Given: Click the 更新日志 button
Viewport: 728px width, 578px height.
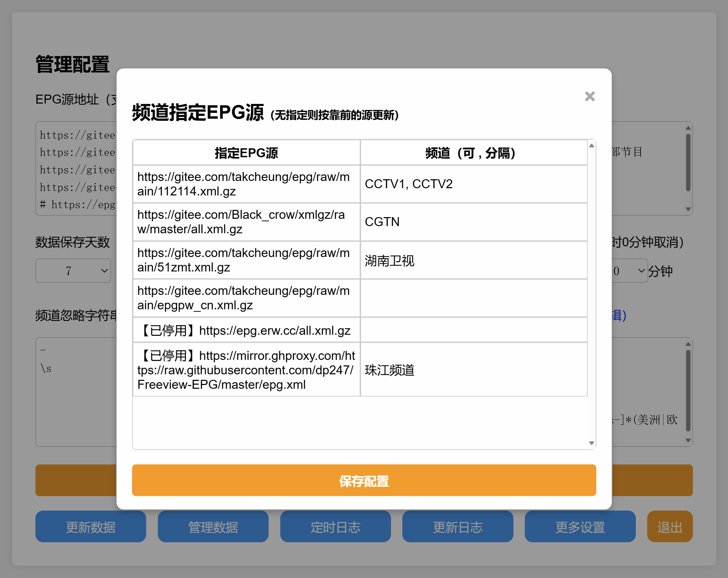Looking at the screenshot, I should pos(458,527).
